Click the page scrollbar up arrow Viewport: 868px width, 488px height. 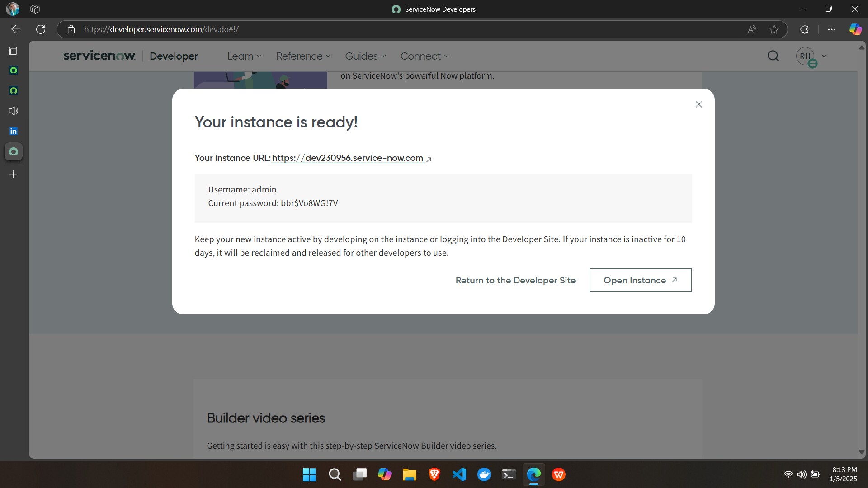click(862, 47)
